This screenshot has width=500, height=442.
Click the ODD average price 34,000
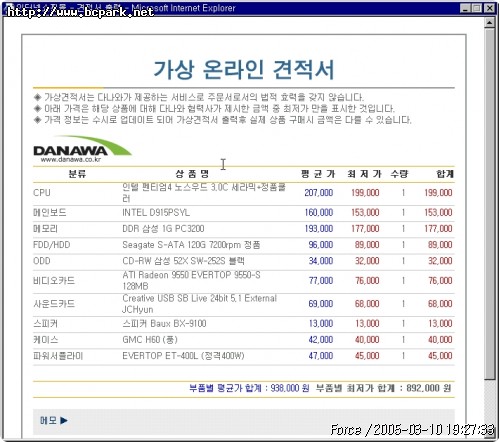click(x=321, y=261)
